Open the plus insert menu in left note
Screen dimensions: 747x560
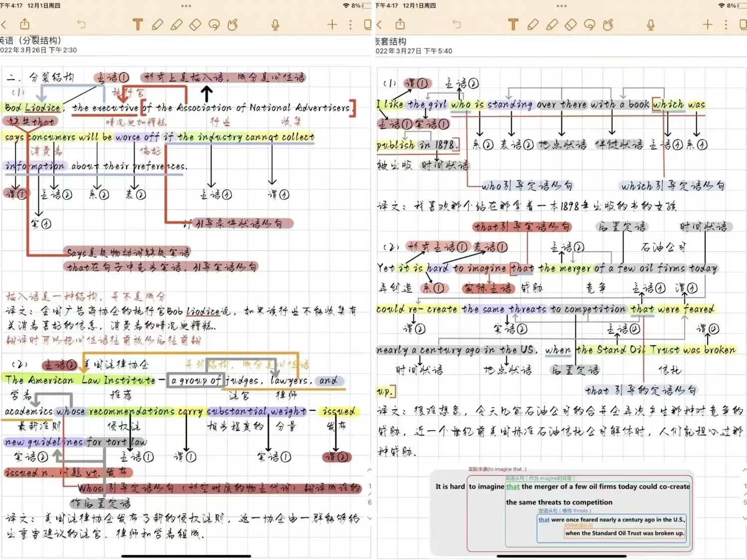tap(332, 24)
